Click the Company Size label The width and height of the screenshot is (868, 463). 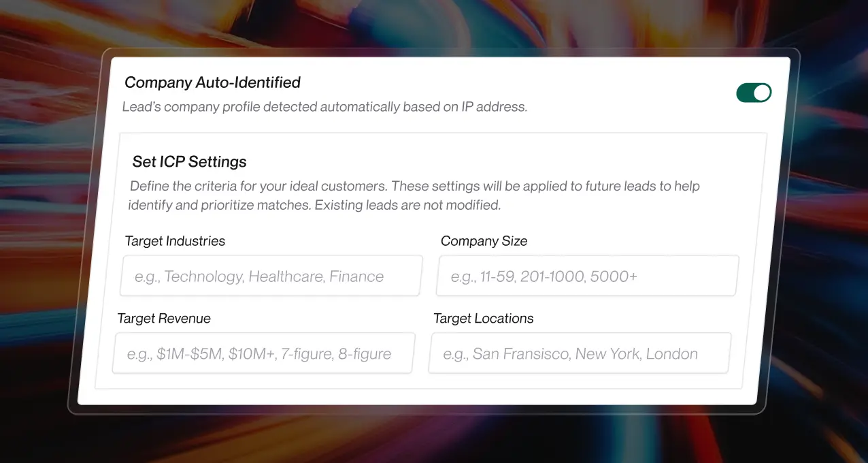point(484,241)
